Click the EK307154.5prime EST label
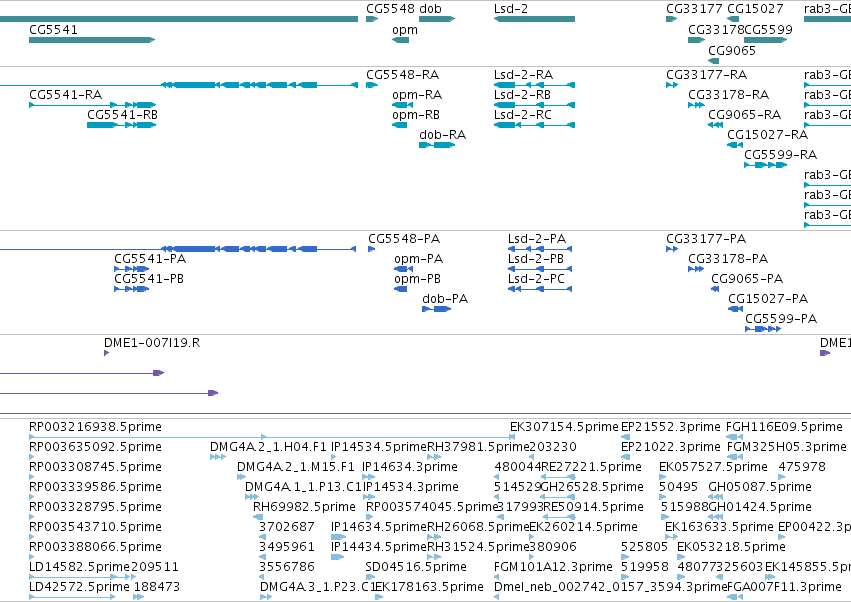This screenshot has height=602, width=851. pos(564,427)
